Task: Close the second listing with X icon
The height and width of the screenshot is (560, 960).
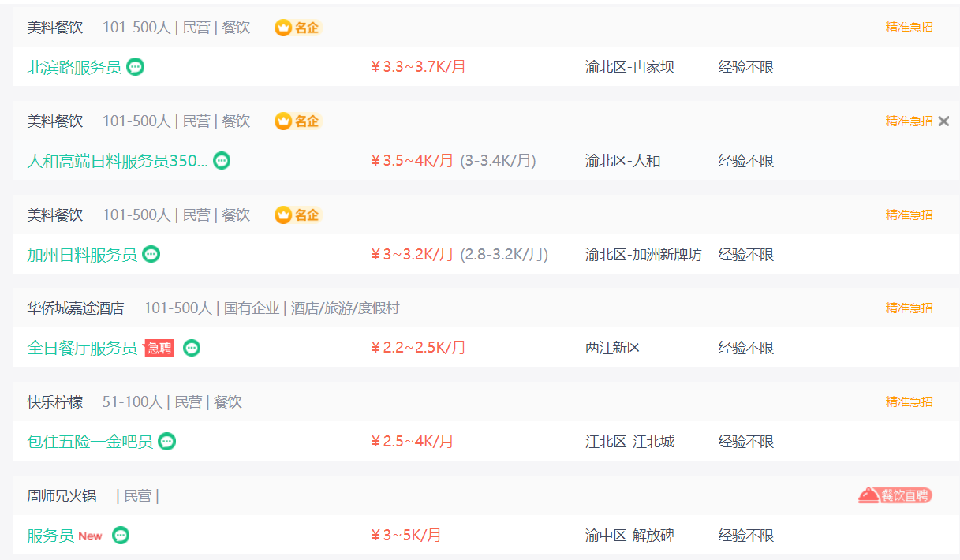Action: [944, 121]
